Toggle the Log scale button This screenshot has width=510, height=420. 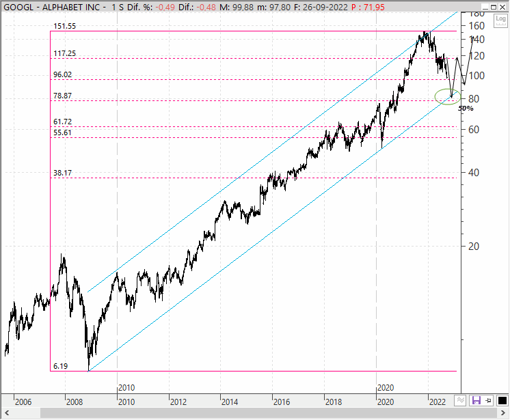point(500,20)
